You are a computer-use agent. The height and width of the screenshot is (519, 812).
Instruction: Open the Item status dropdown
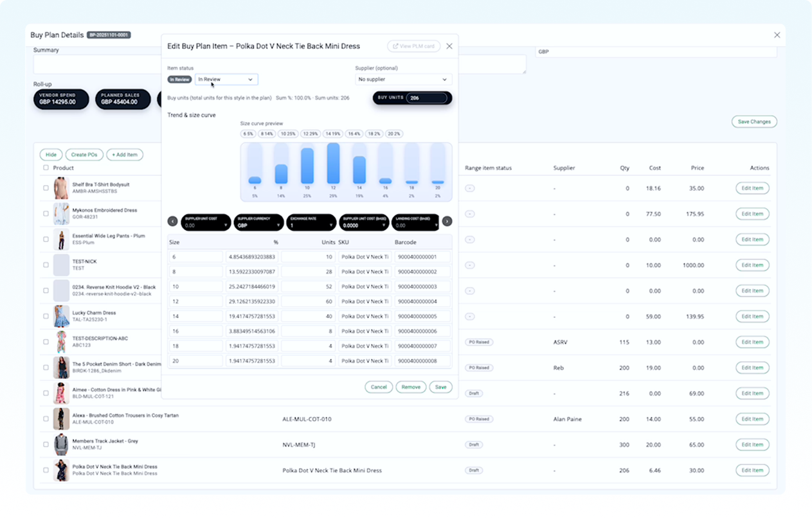[x=226, y=80]
